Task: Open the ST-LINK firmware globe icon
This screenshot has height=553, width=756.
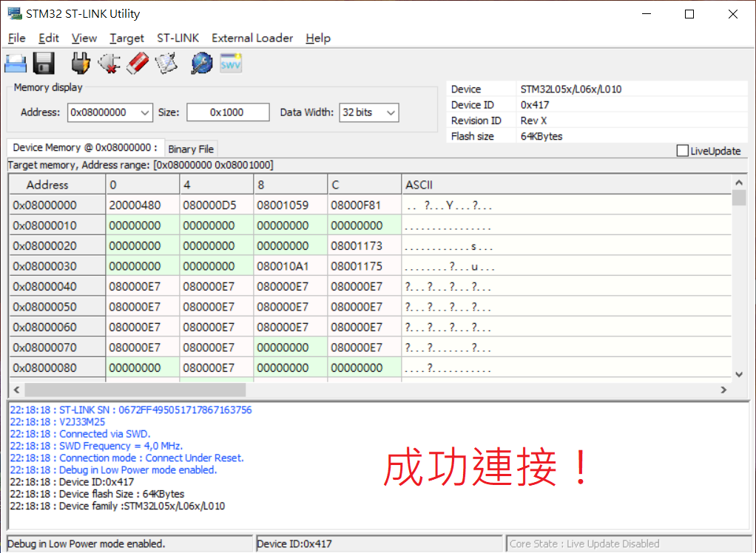Action: (x=202, y=64)
